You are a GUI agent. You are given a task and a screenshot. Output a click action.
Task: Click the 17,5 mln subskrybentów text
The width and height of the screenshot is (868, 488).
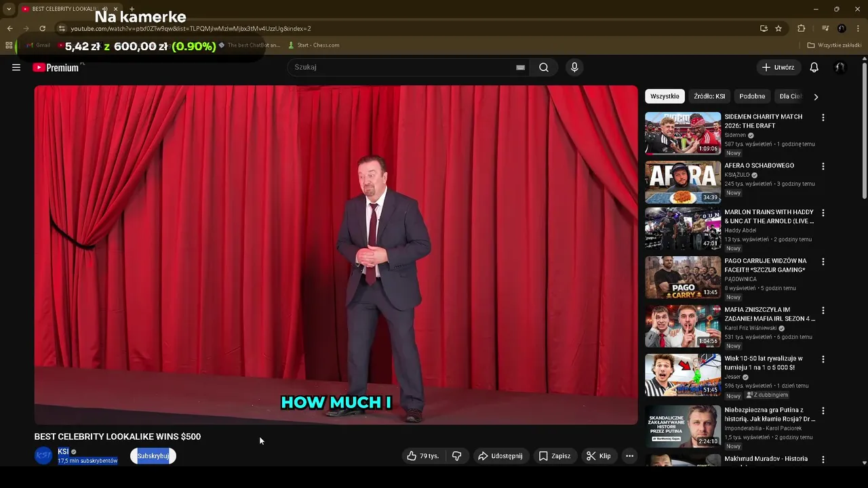[x=87, y=461]
